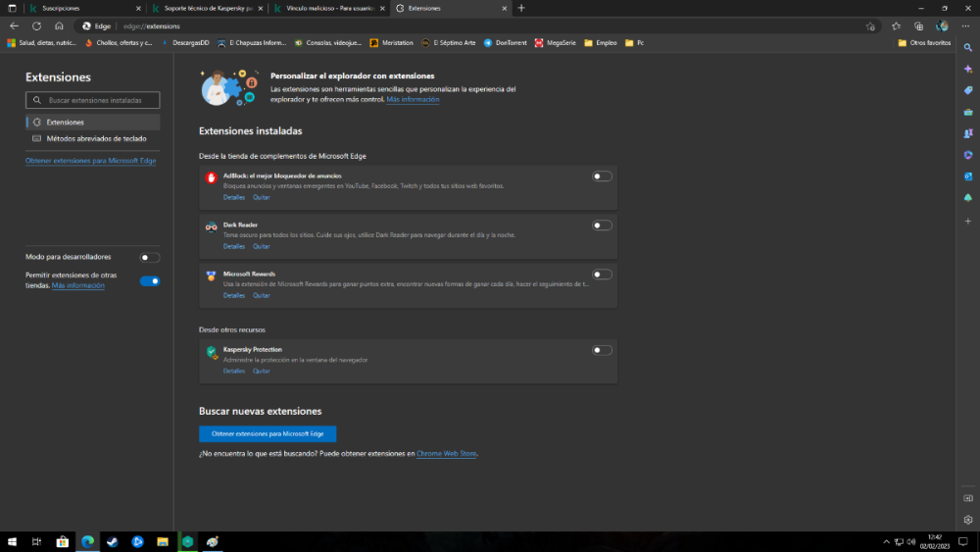
Task: Open File Explorer from the taskbar
Action: (x=163, y=542)
